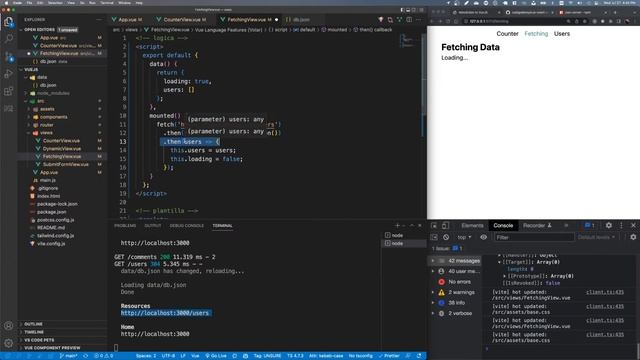Expand the VS CODE PETS section

point(61,340)
